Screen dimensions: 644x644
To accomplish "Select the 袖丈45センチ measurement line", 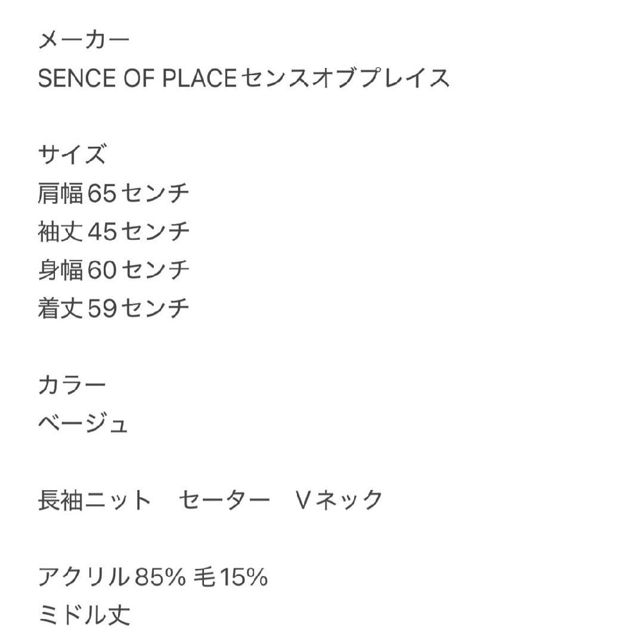I will [x=114, y=231].
